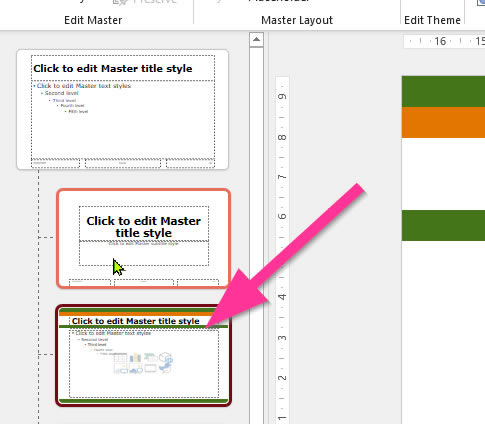Click the Edit Theme group label
The image size is (485, 424).
(x=432, y=20)
